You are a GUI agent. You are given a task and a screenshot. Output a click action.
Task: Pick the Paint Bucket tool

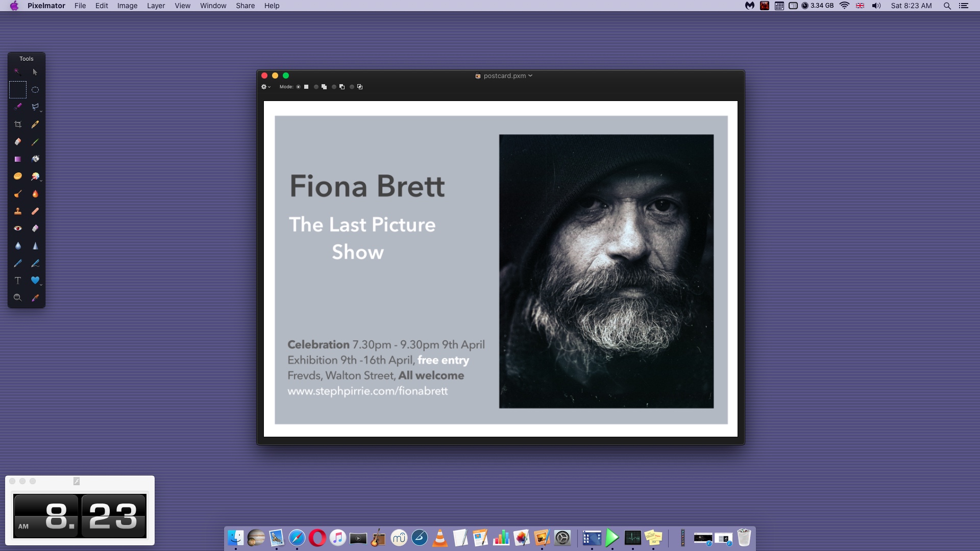35,159
